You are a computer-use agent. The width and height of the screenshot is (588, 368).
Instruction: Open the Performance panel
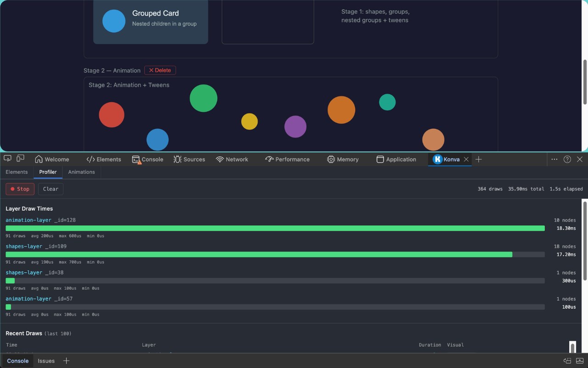coord(288,159)
